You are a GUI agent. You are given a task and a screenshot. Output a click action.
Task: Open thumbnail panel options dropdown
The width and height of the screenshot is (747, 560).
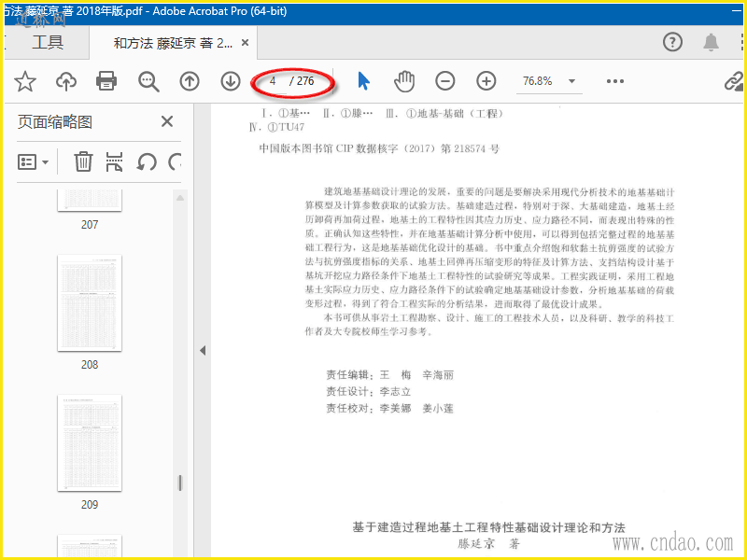[x=33, y=161]
